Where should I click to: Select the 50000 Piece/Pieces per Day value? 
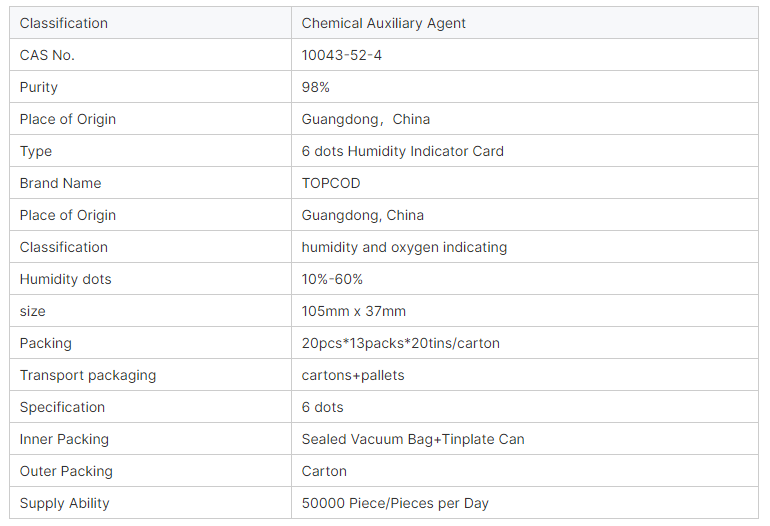pyautogui.click(x=395, y=503)
